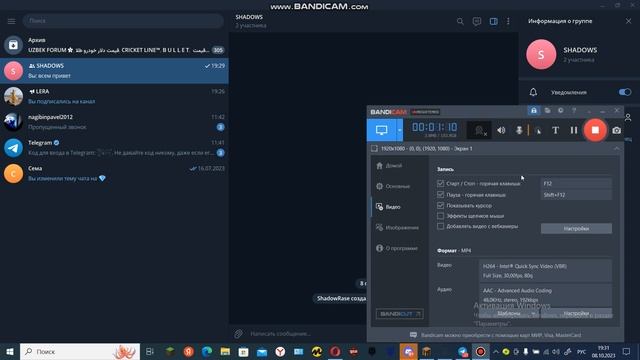Select the screen recording mode monitor button
Viewport: 640px width, 360px height.
click(x=381, y=130)
